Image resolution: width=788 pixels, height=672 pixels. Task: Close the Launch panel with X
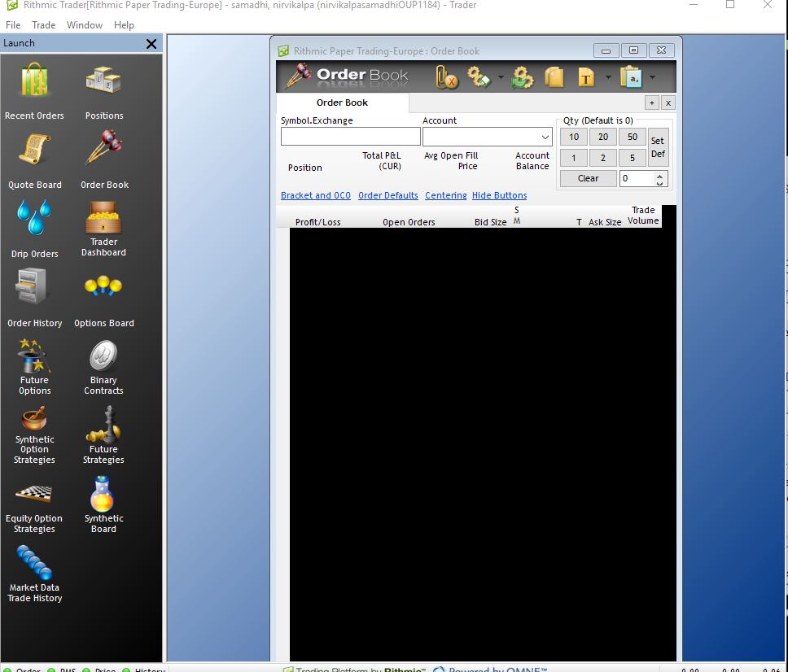151,44
